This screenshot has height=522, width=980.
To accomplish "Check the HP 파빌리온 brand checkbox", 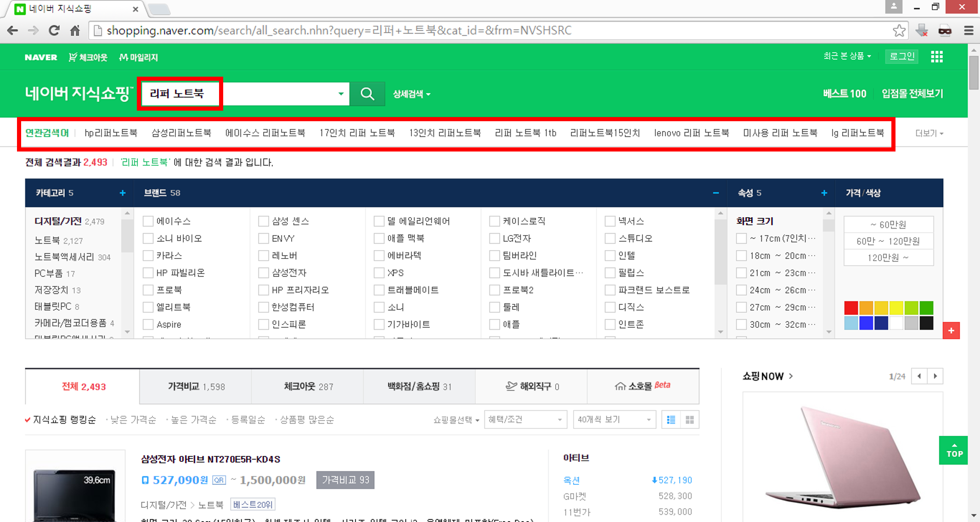I will pos(148,273).
